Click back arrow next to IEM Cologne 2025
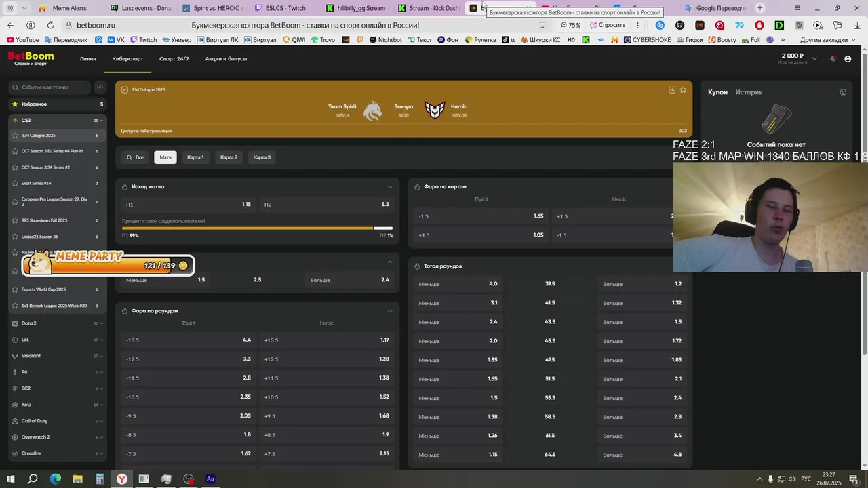 (125, 89)
